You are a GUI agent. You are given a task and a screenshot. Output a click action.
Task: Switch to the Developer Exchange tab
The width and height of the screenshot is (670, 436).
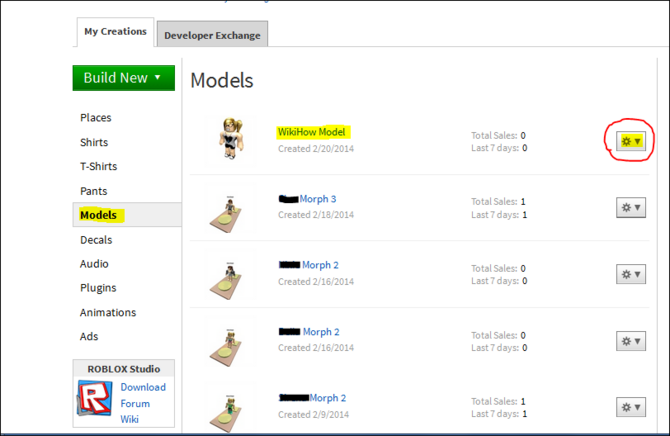(212, 35)
